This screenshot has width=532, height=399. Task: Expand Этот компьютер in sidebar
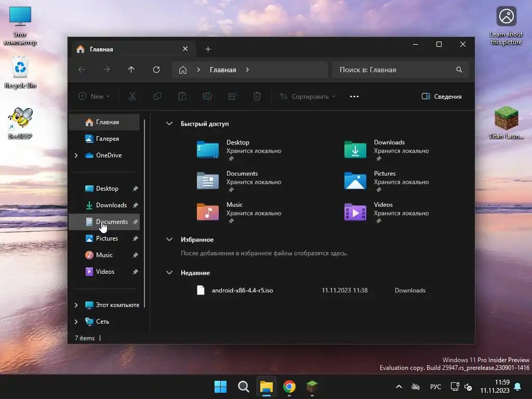point(76,305)
